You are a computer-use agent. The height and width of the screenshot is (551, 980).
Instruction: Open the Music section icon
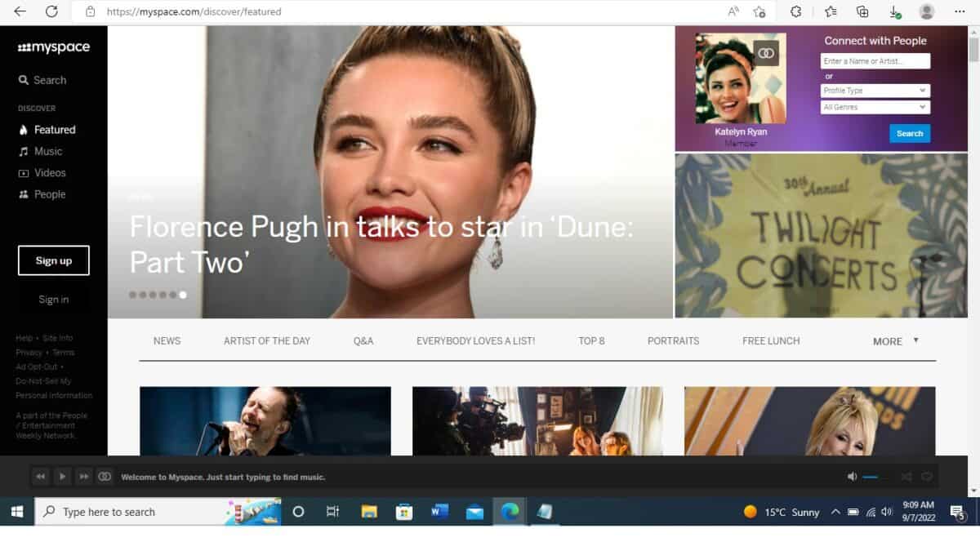[x=24, y=151]
